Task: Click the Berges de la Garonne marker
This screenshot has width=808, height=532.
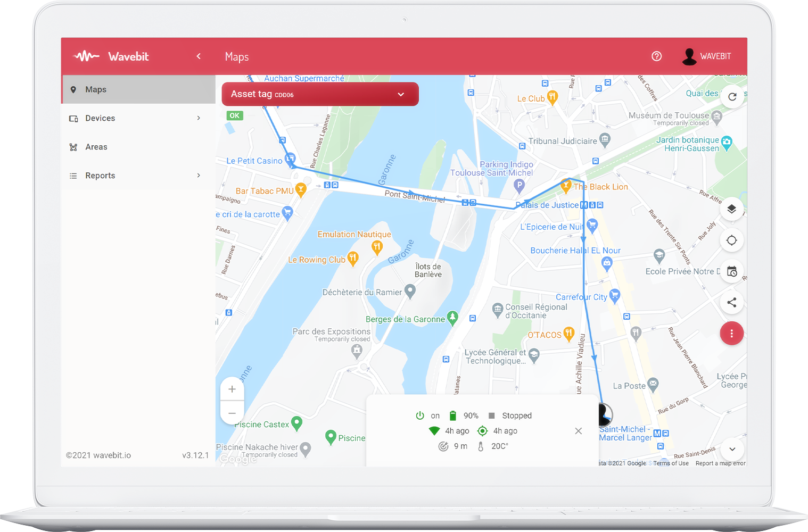Action: [x=452, y=318]
